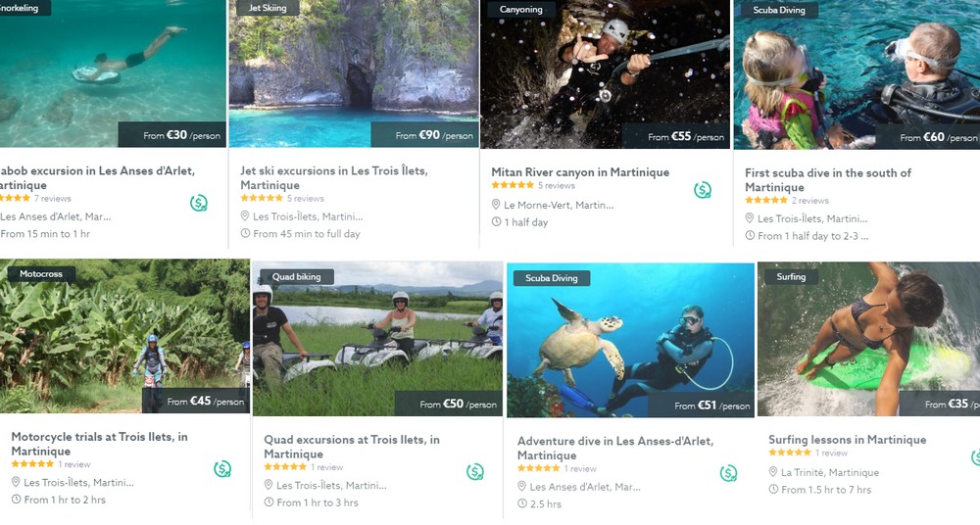The width and height of the screenshot is (980, 525).
Task: Click the sea turtle diving photo
Action: pyautogui.click(x=630, y=340)
